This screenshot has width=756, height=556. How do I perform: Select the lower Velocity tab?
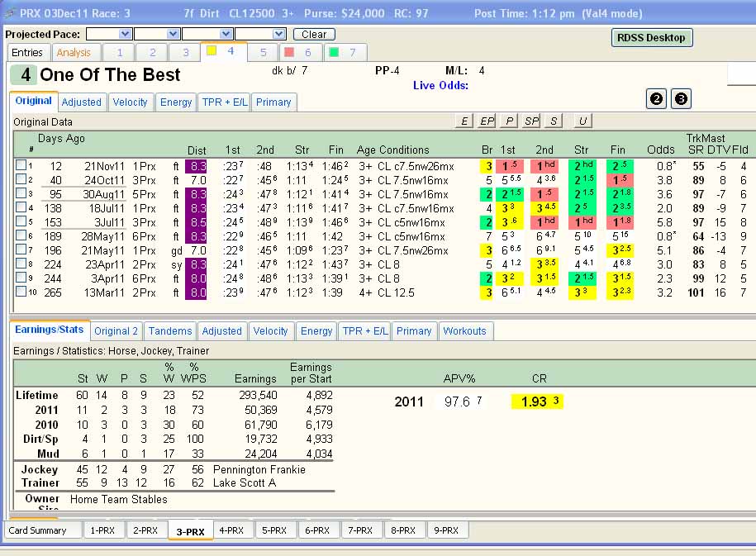point(270,331)
